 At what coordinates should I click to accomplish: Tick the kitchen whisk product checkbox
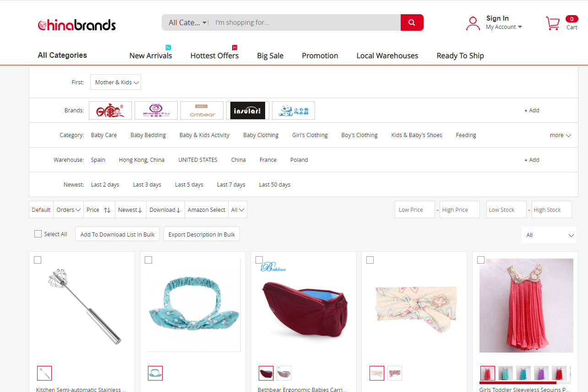38,260
